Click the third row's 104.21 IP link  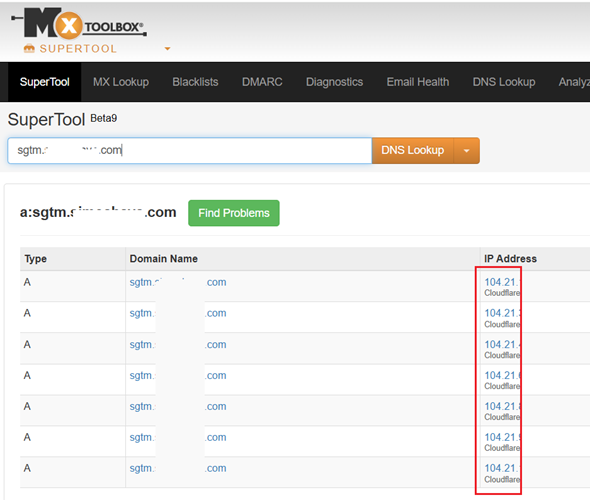502,345
